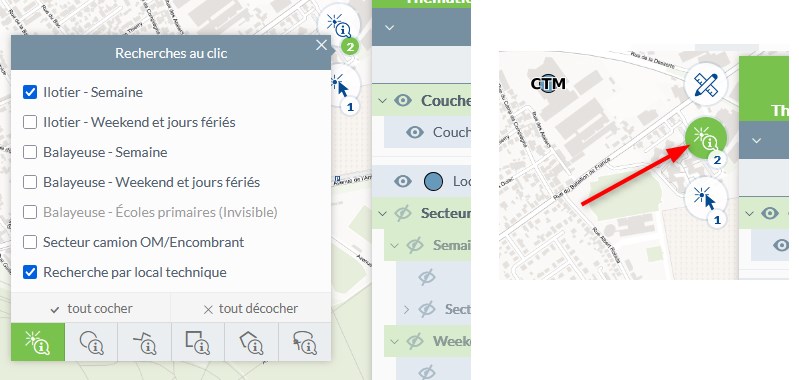Image resolution: width=799 pixels, height=380 pixels.
Task: Enable Balayeuse - Semaine checkbox
Action: [x=30, y=152]
